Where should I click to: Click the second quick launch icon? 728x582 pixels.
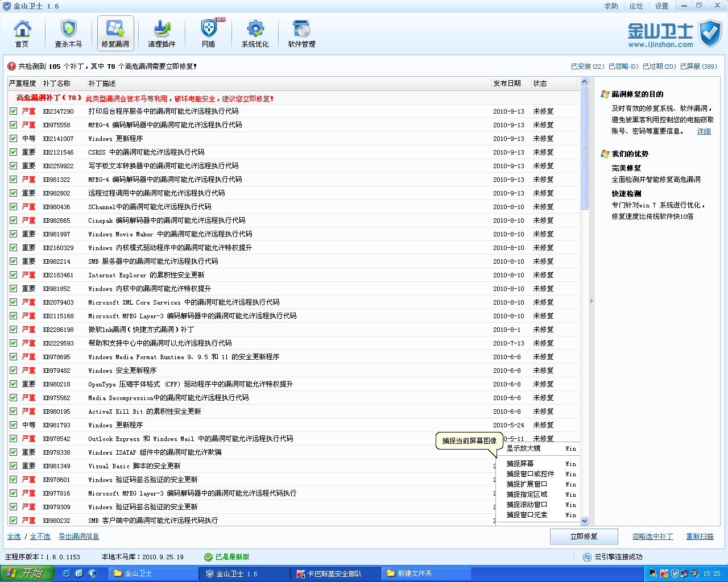[x=79, y=573]
